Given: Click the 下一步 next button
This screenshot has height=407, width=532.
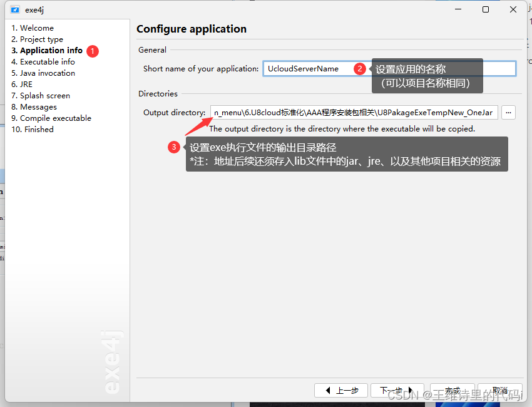Looking at the screenshot, I should [397, 390].
